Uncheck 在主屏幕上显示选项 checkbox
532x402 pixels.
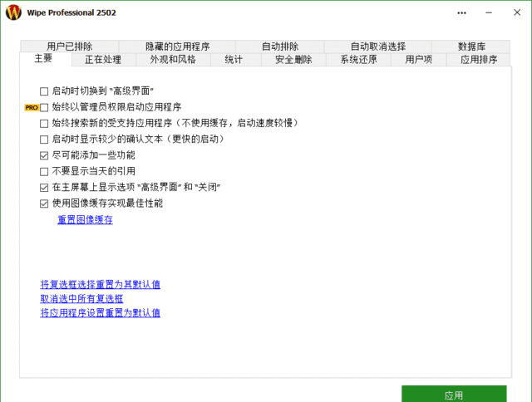44,188
